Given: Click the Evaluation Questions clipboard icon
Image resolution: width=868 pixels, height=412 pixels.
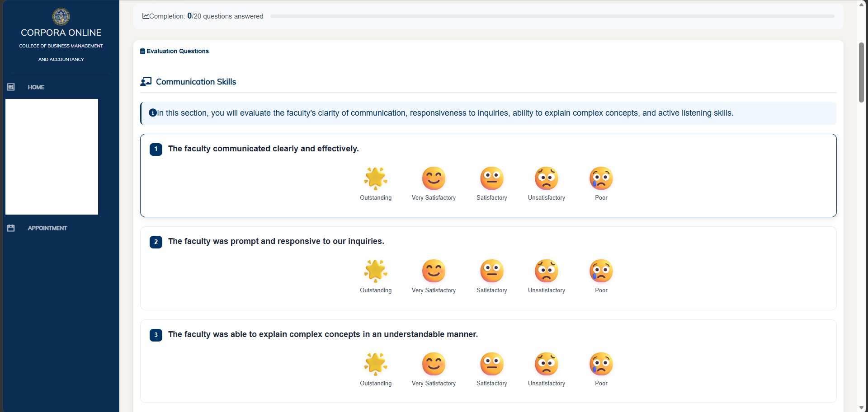Looking at the screenshot, I should click(142, 51).
